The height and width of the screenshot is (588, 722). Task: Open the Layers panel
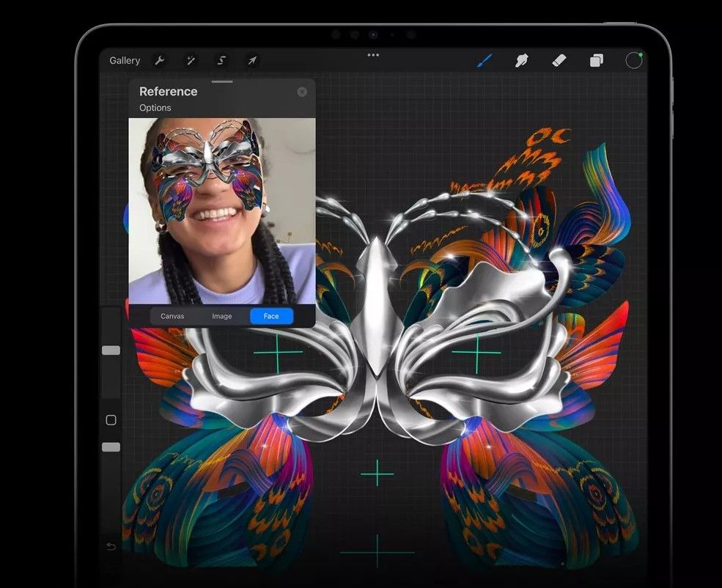click(x=597, y=61)
